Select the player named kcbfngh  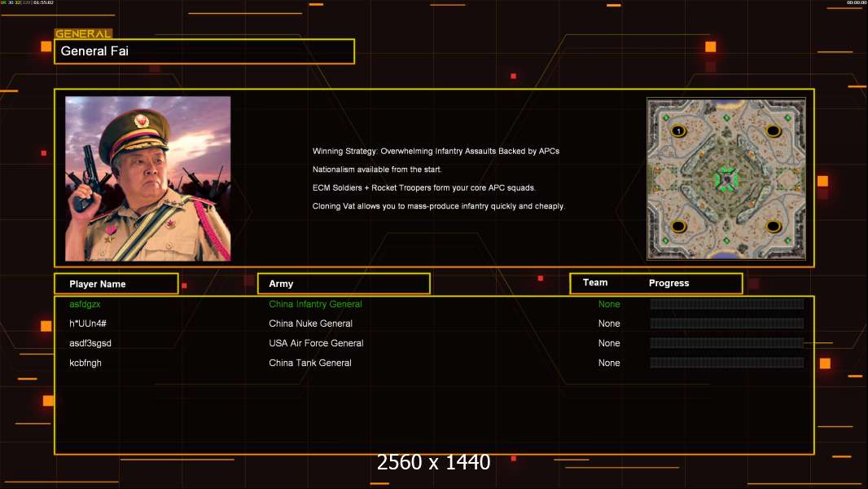click(85, 363)
